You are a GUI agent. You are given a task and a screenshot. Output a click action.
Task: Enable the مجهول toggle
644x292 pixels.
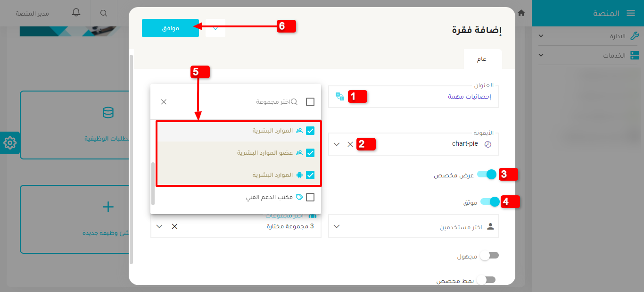point(489,255)
